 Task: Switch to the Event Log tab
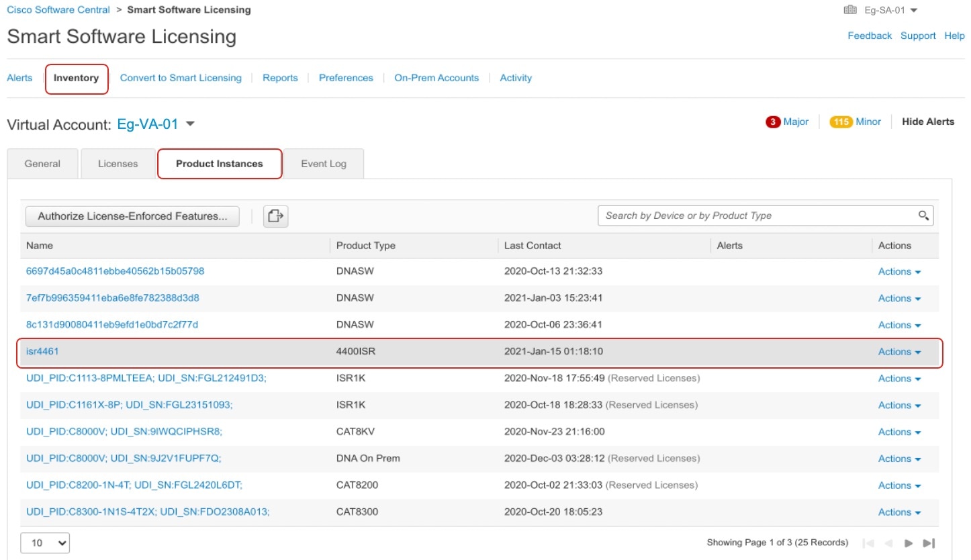pos(324,164)
